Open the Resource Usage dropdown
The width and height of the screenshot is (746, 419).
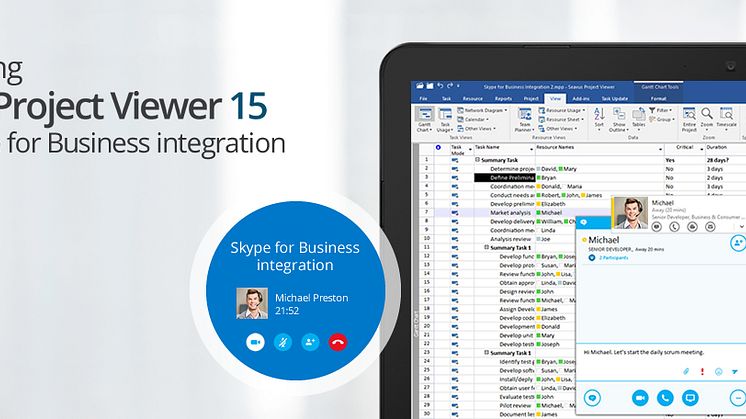pos(562,110)
